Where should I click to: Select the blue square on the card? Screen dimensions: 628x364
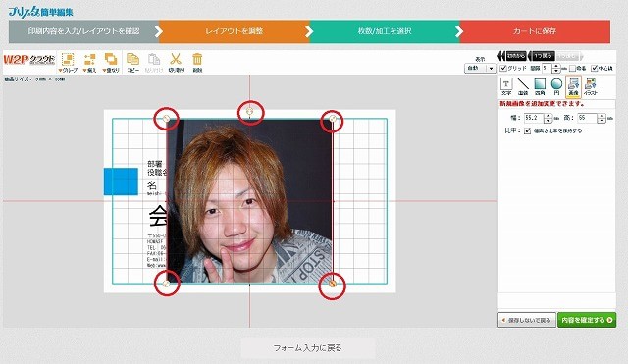[x=121, y=182]
